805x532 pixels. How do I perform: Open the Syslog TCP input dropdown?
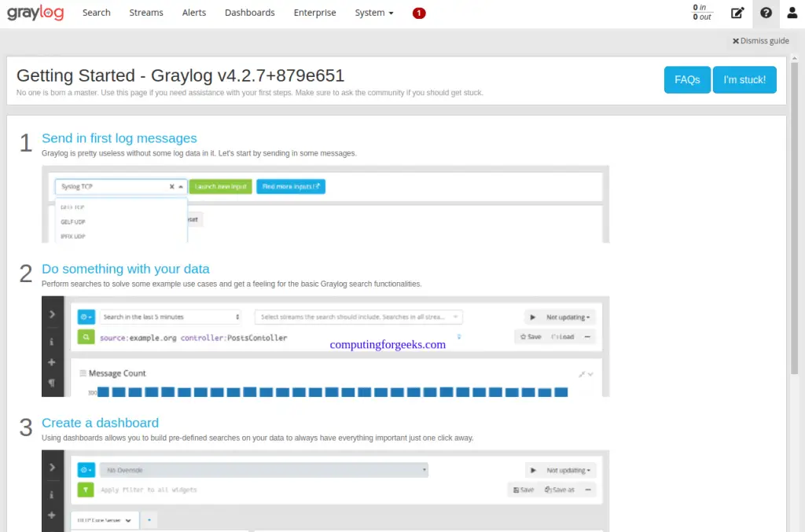point(121,187)
